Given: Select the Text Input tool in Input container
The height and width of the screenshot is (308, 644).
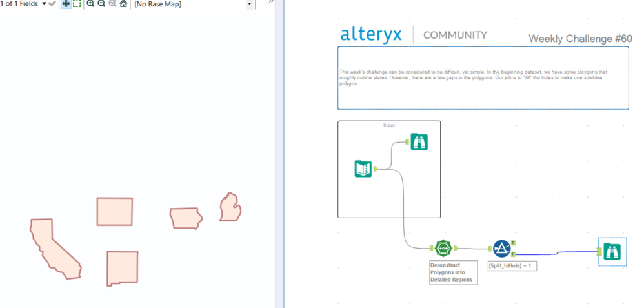Looking at the screenshot, I should pyautogui.click(x=363, y=169).
